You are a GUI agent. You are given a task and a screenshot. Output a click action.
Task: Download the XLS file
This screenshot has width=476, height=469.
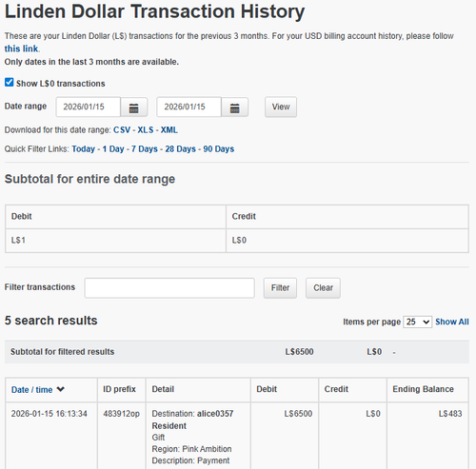[x=146, y=130]
